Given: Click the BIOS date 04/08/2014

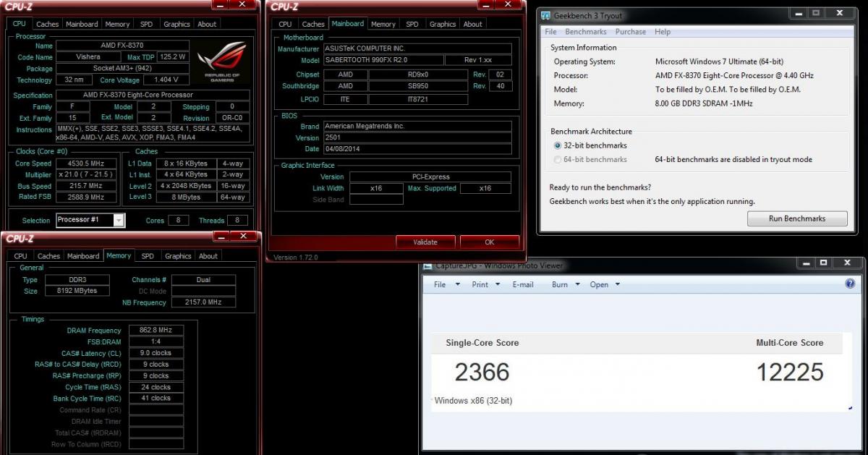Looking at the screenshot, I should point(417,149).
